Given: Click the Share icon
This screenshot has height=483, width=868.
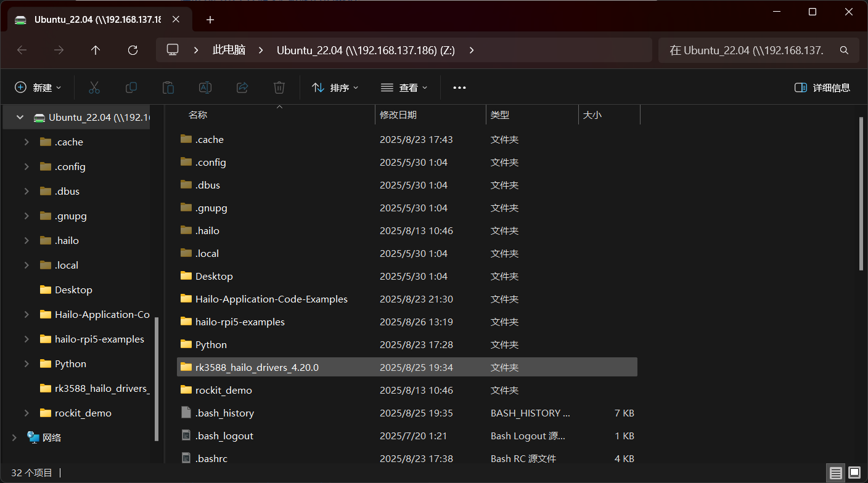Looking at the screenshot, I should pos(242,87).
